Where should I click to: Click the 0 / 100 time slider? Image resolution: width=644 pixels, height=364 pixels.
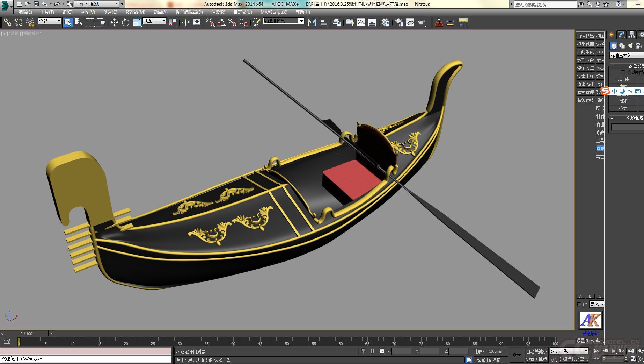pyautogui.click(x=27, y=334)
